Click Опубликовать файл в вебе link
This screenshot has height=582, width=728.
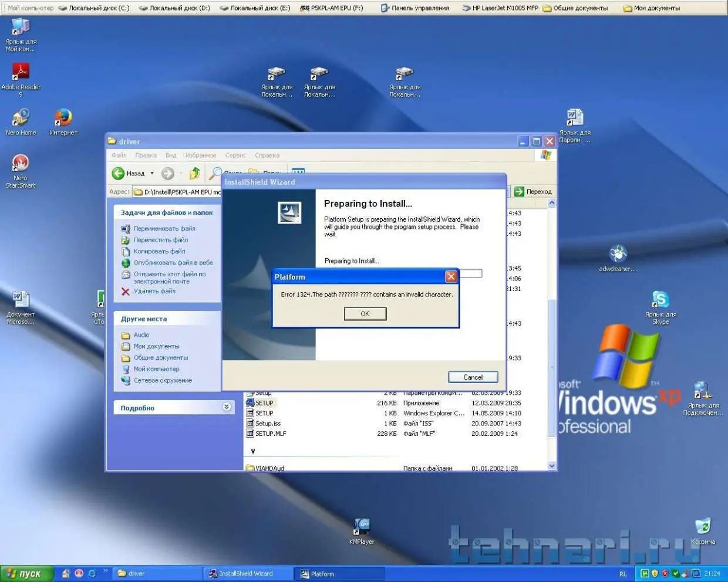pos(173,263)
